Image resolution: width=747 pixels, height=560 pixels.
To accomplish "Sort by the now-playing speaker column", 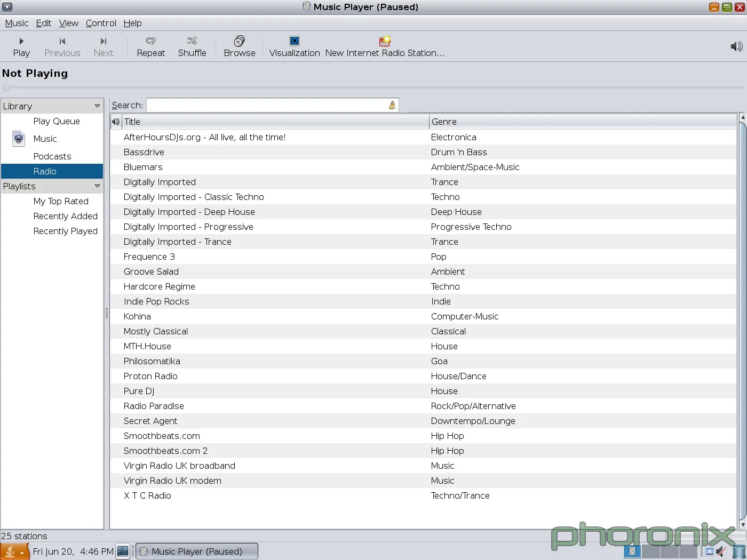I will (116, 122).
